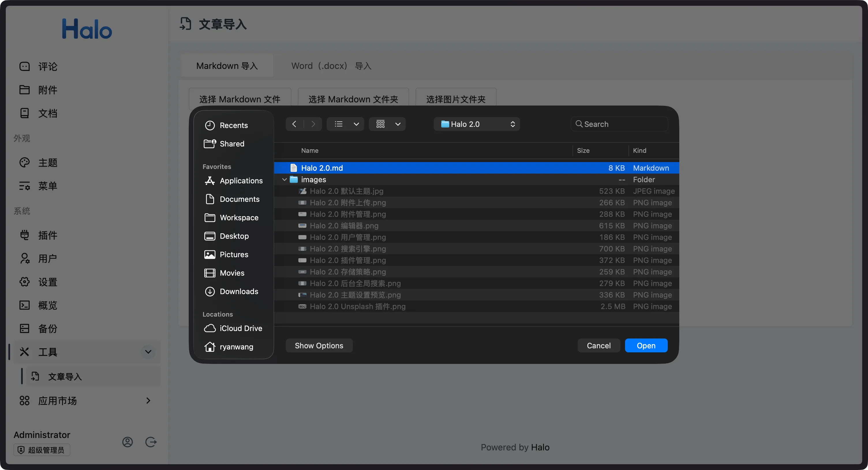This screenshot has width=868, height=470.
Task: Switch file dialog to list view
Action: (339, 124)
